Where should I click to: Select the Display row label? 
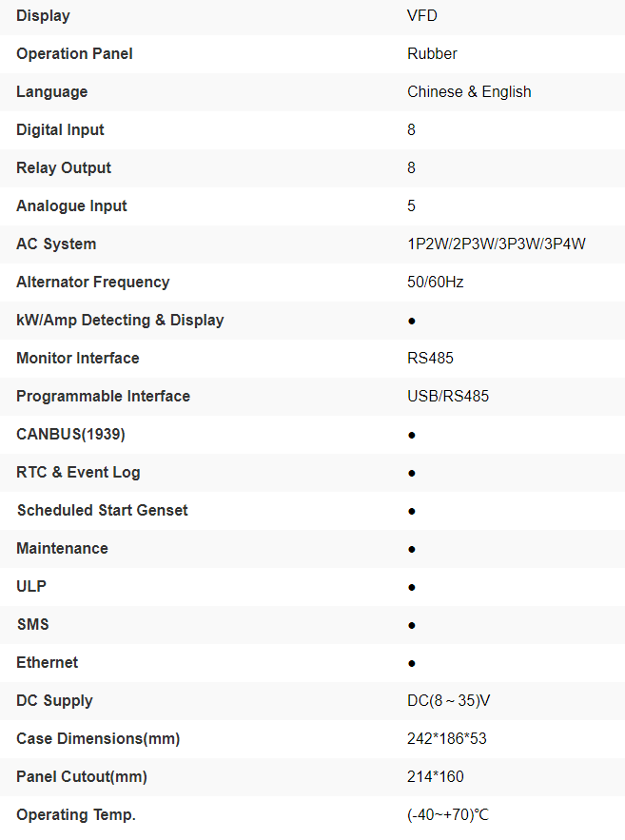[x=43, y=15]
